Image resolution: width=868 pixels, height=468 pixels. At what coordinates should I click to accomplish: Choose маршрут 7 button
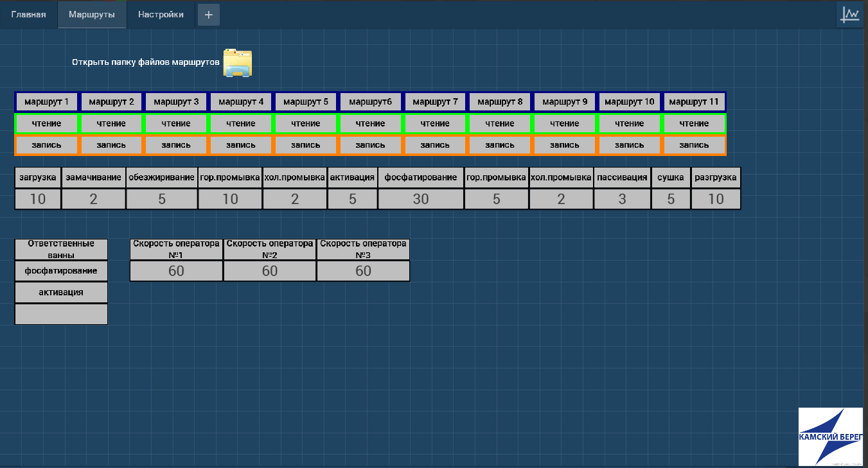[x=435, y=101]
